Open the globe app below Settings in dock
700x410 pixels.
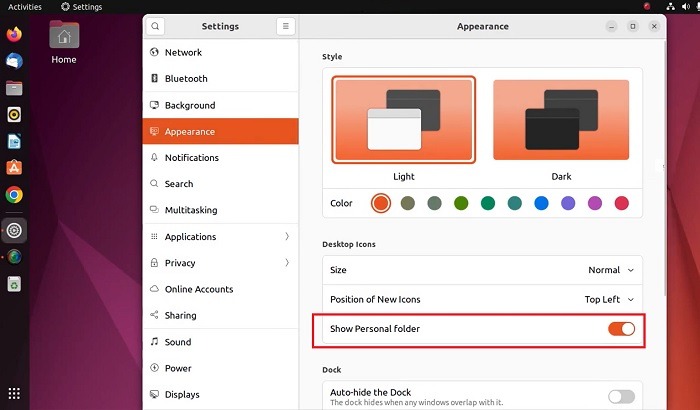coord(14,257)
